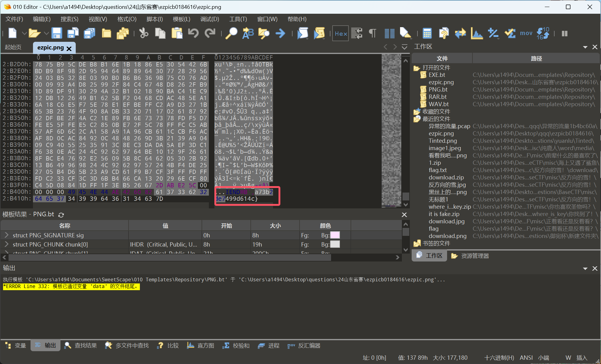Select 异常的流量.pcap in recent files
The width and height of the screenshot is (601, 364).
click(x=449, y=126)
